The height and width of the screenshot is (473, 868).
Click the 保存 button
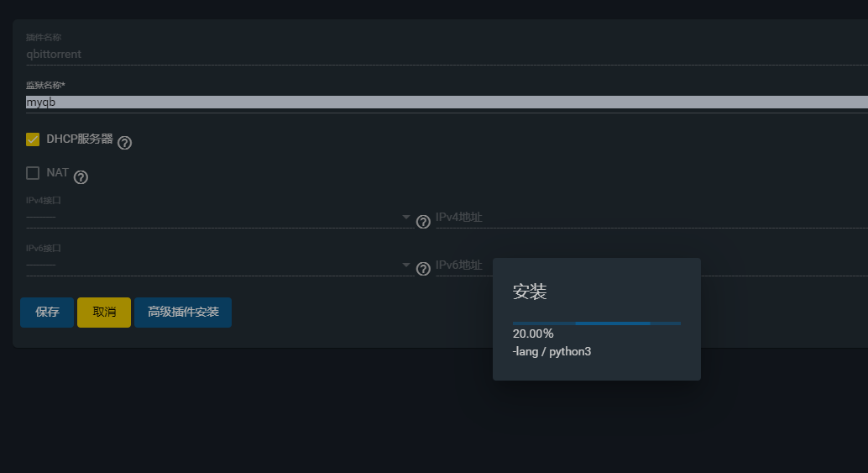click(47, 313)
